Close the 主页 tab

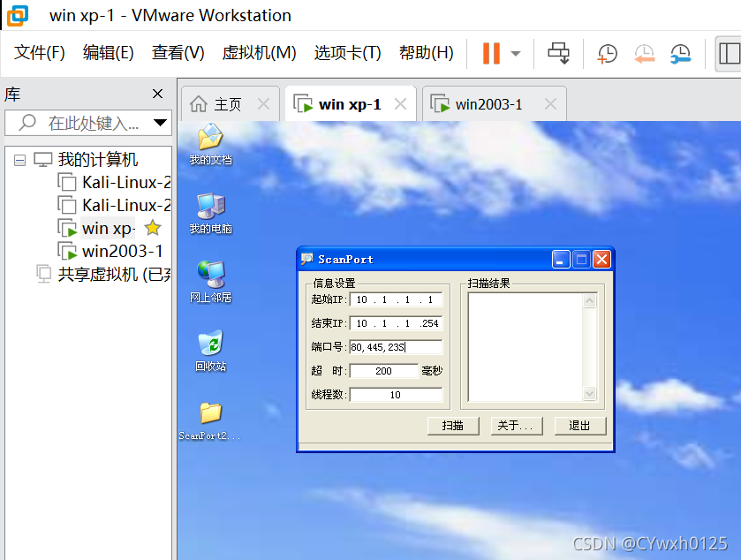click(x=264, y=103)
